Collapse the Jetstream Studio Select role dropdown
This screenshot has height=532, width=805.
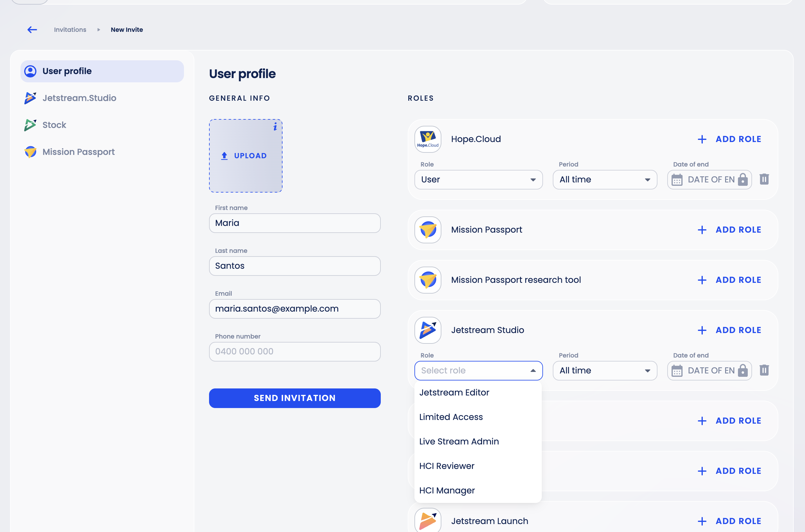[x=478, y=370]
